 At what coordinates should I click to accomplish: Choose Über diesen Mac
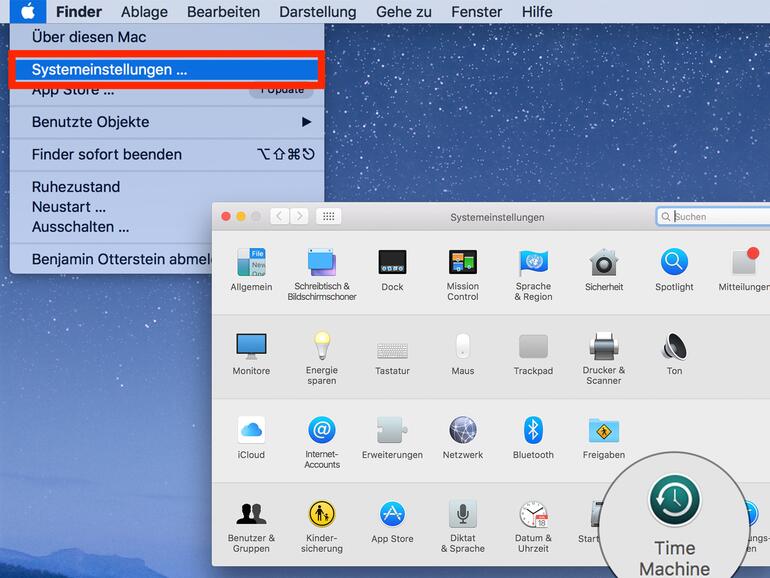click(x=167, y=37)
